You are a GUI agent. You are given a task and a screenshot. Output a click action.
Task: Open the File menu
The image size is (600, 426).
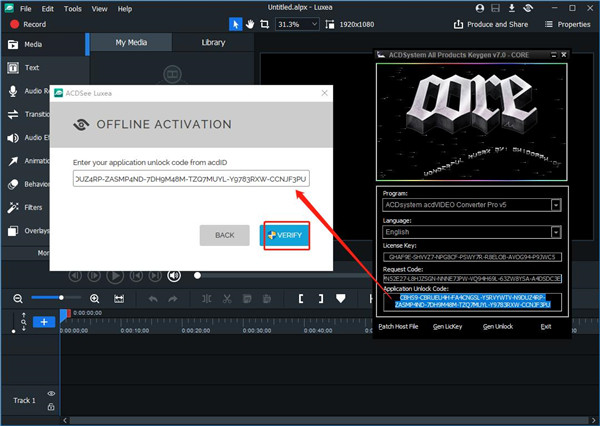tap(26, 8)
